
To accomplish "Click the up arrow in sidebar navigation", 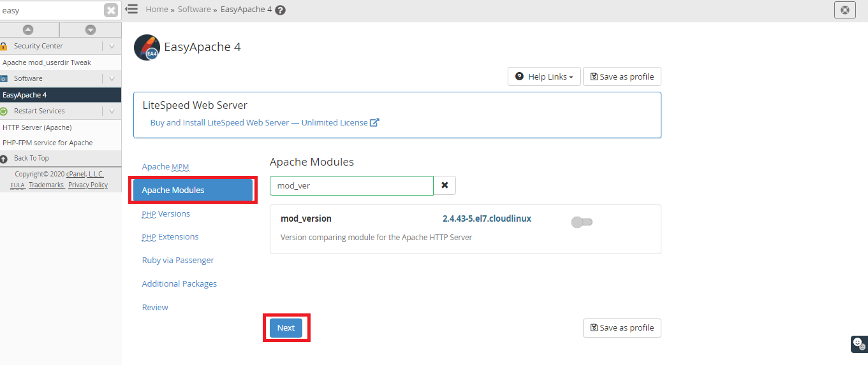I will (x=28, y=30).
